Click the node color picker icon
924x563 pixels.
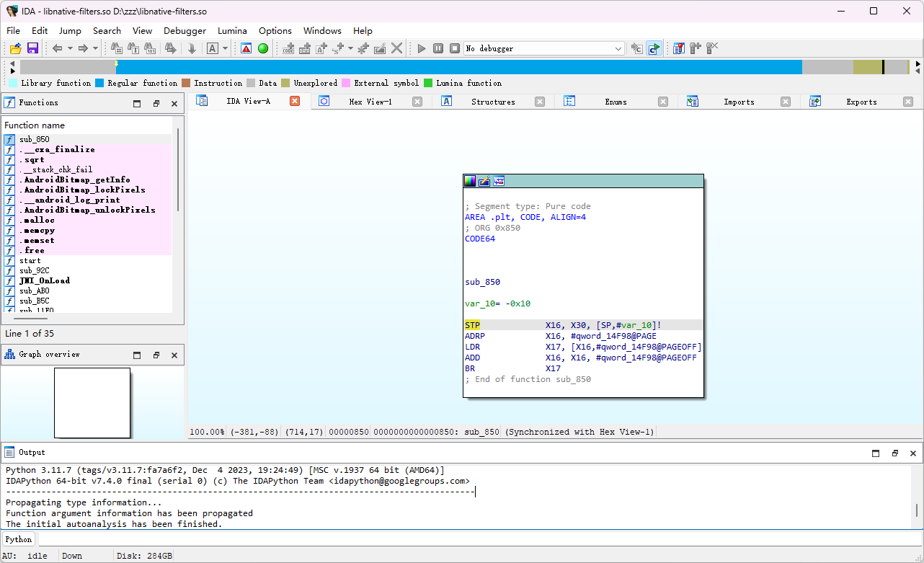pos(470,181)
